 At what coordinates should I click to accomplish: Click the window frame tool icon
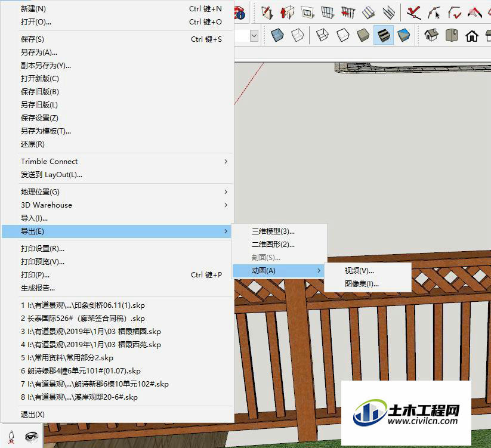coord(307,13)
